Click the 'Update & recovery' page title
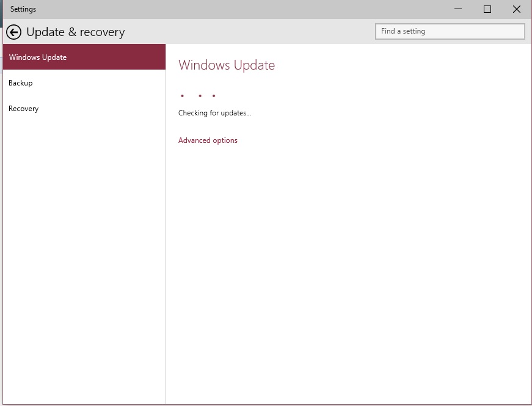This screenshot has width=532, height=406. coord(75,32)
